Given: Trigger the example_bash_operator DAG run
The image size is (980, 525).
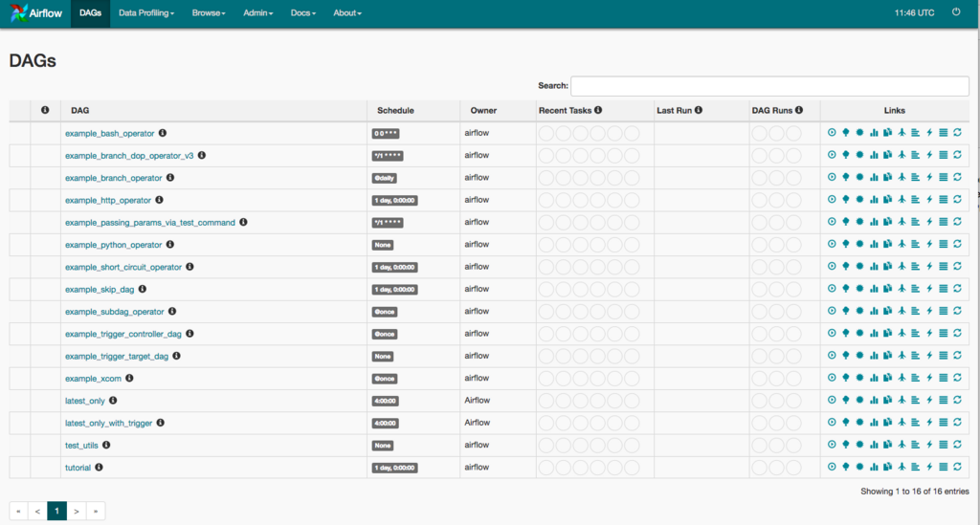Looking at the screenshot, I should point(832,132).
